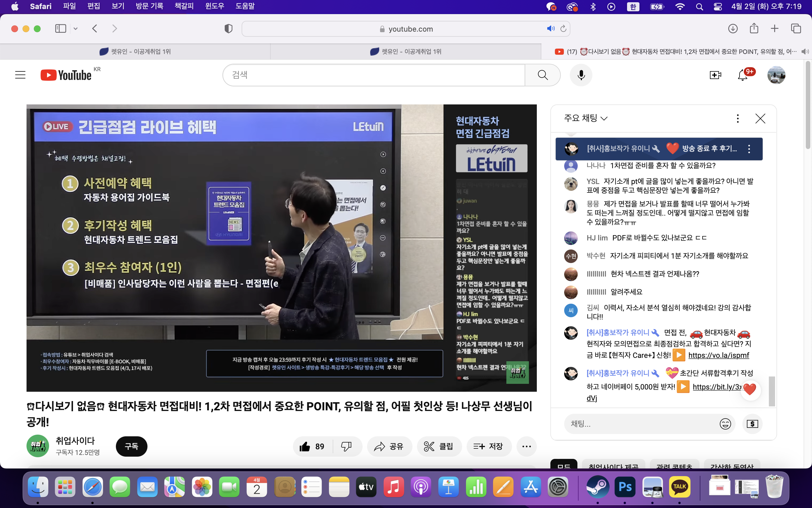
Task: Open the 방문 기록 menu
Action: pyautogui.click(x=149, y=6)
